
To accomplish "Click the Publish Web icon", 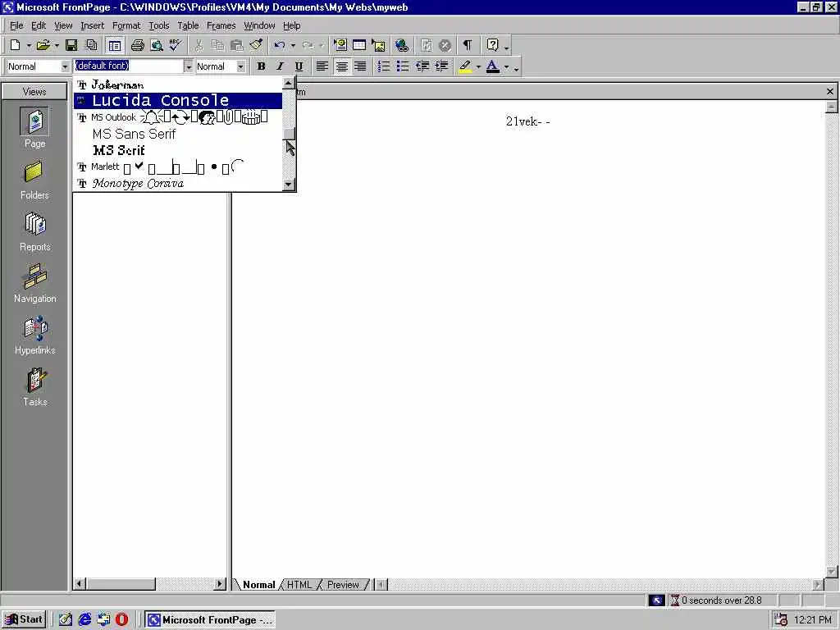I will coord(92,46).
